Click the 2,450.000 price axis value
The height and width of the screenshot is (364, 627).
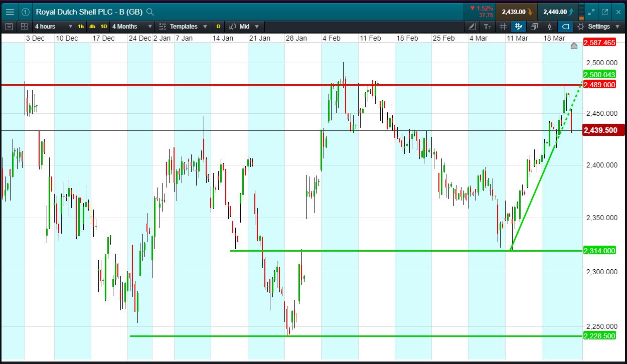tap(601, 113)
